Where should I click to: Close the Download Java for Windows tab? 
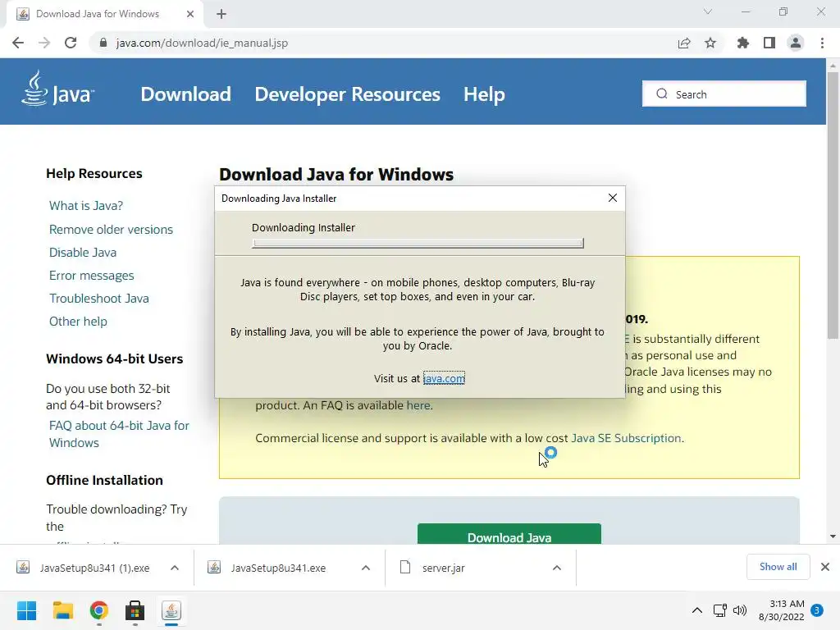190,14
